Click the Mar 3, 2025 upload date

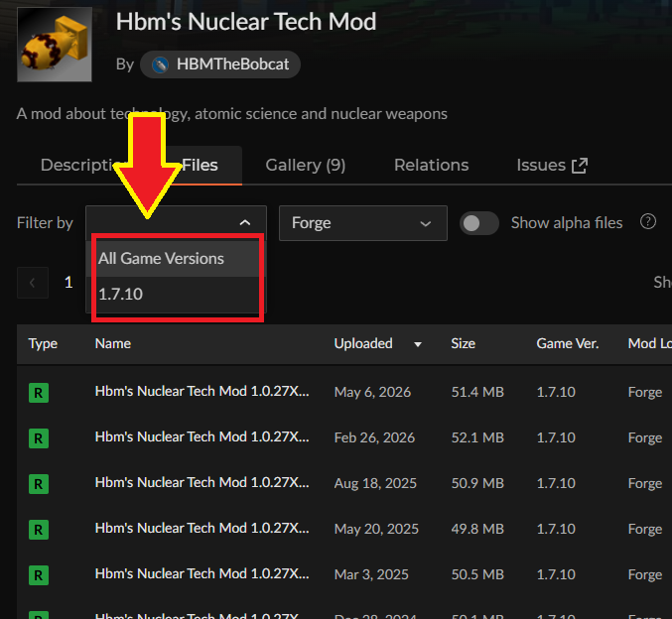pos(371,575)
